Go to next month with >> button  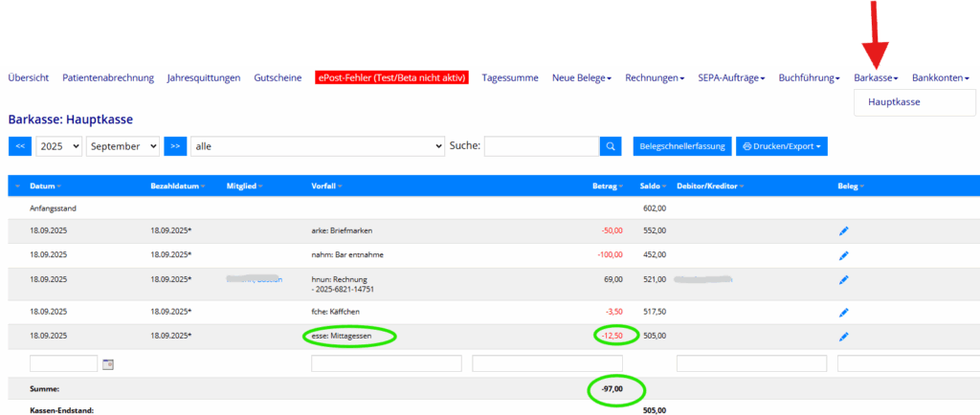pyautogui.click(x=175, y=146)
